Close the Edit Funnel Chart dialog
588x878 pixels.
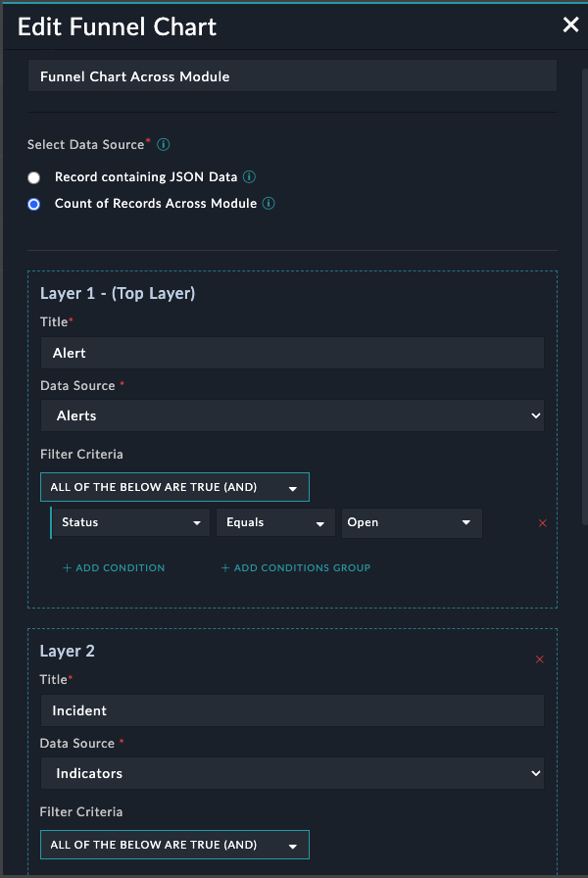click(x=570, y=25)
